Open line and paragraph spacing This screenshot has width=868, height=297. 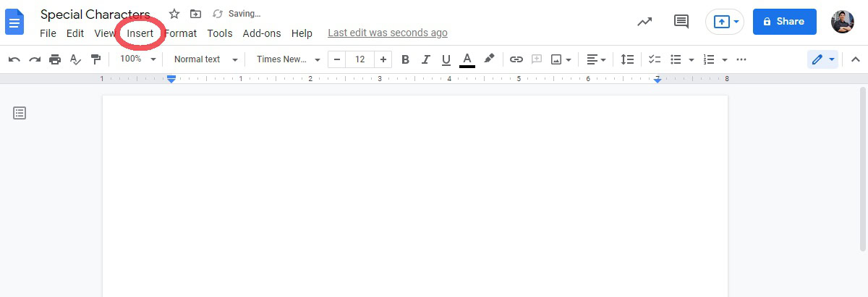(628, 59)
